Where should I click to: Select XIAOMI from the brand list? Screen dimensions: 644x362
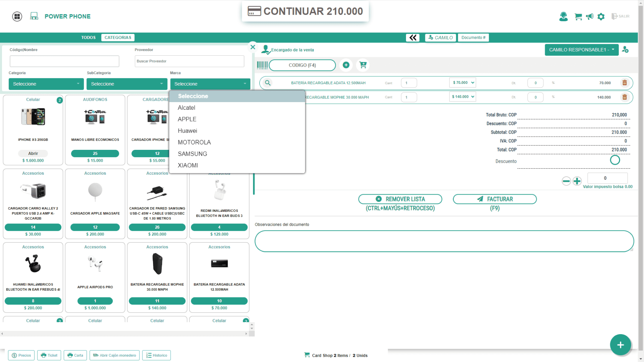point(237,165)
